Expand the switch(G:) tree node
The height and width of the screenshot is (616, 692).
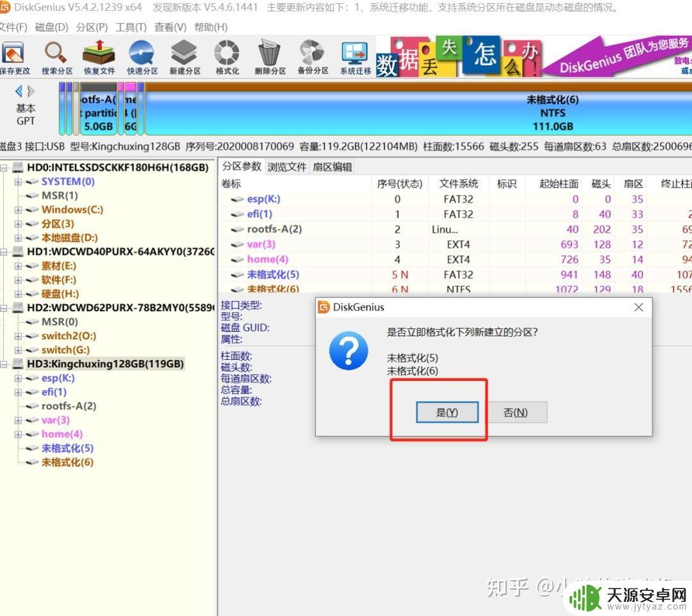(x=18, y=350)
